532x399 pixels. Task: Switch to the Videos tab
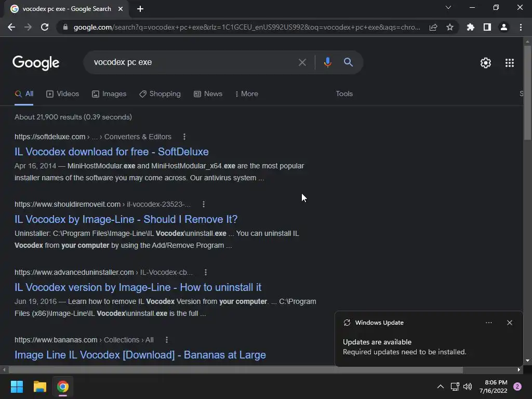[63, 94]
